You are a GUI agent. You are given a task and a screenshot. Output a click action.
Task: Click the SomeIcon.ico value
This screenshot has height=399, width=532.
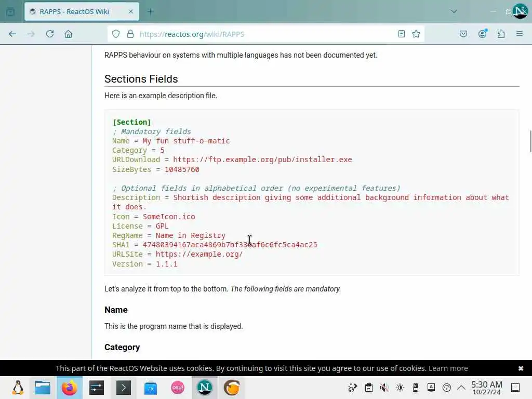pos(169,217)
